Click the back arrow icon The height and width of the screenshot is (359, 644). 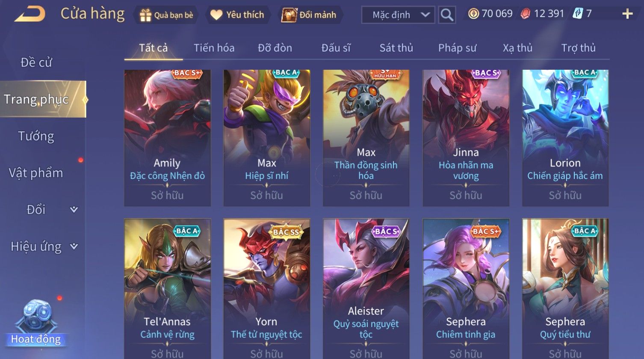click(30, 14)
